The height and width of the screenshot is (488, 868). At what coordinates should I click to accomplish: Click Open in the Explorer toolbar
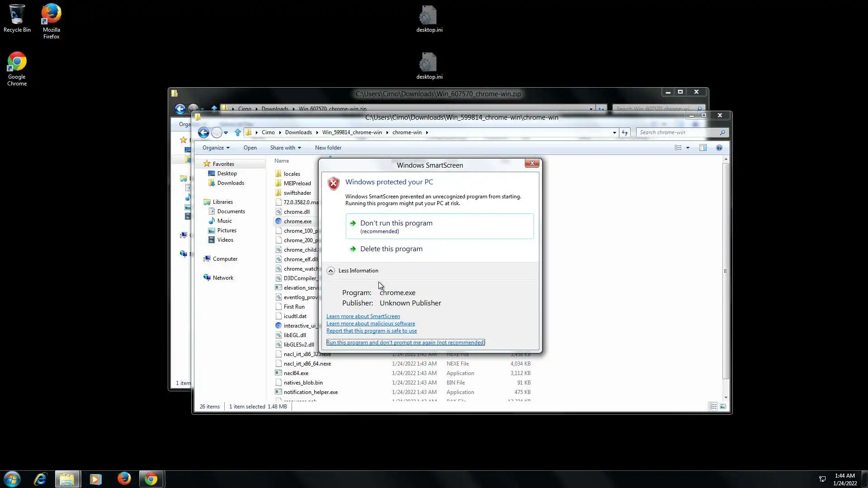pos(250,148)
